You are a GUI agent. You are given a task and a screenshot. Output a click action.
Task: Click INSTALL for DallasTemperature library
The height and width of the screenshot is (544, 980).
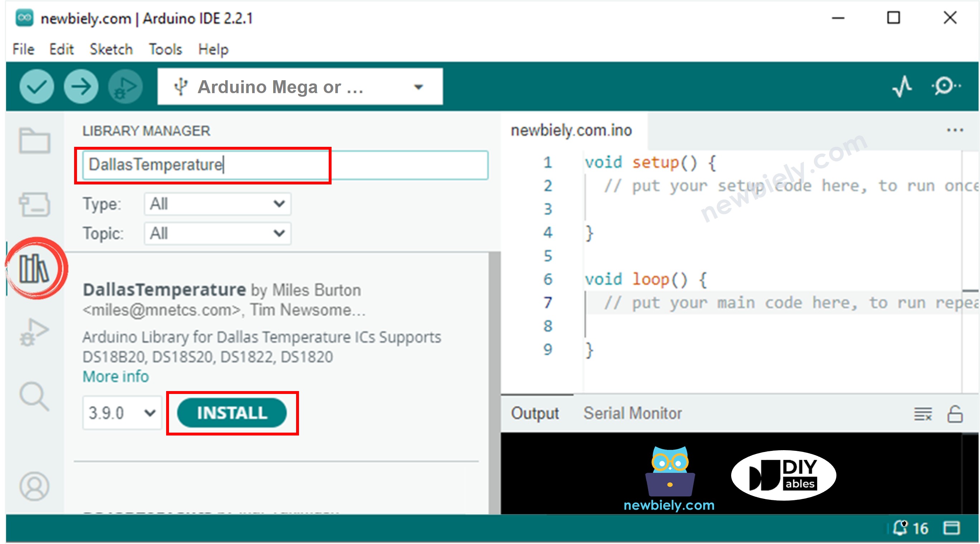[232, 413]
